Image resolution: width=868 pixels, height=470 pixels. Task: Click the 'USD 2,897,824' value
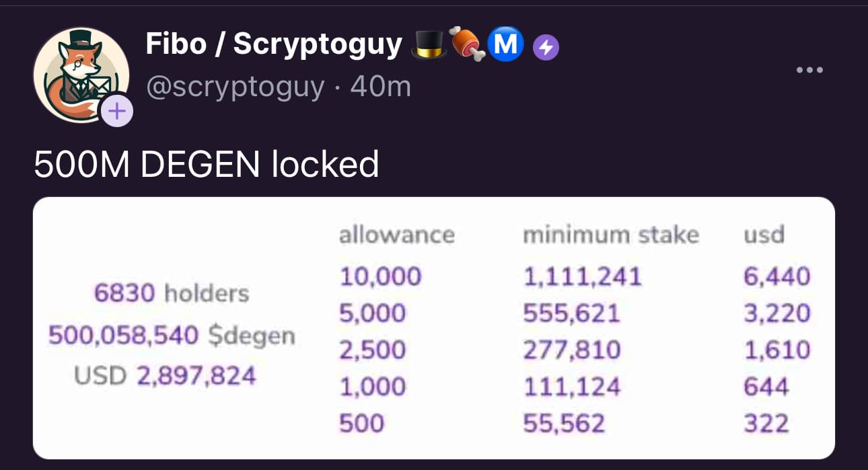(165, 376)
